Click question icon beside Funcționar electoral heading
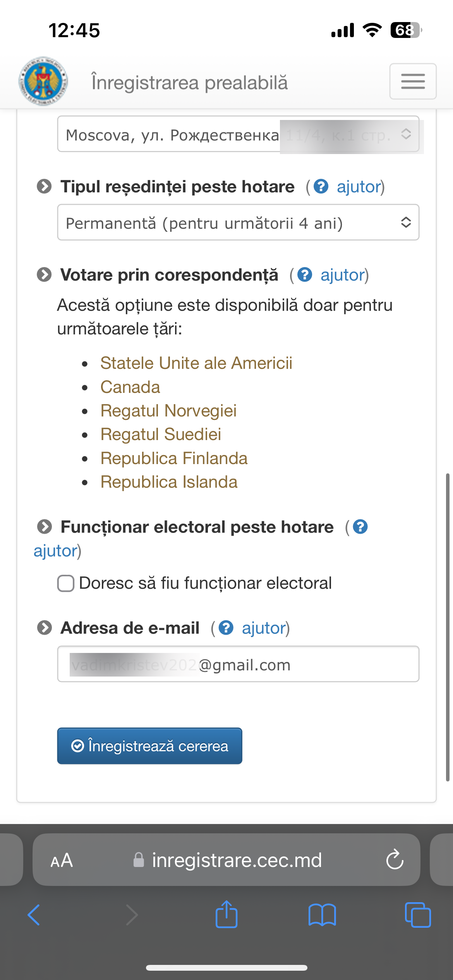This screenshot has width=453, height=980. click(x=360, y=527)
